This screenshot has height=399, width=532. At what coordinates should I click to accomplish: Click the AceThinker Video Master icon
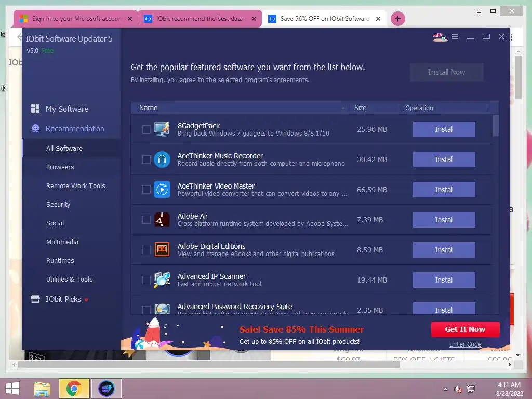(x=162, y=190)
